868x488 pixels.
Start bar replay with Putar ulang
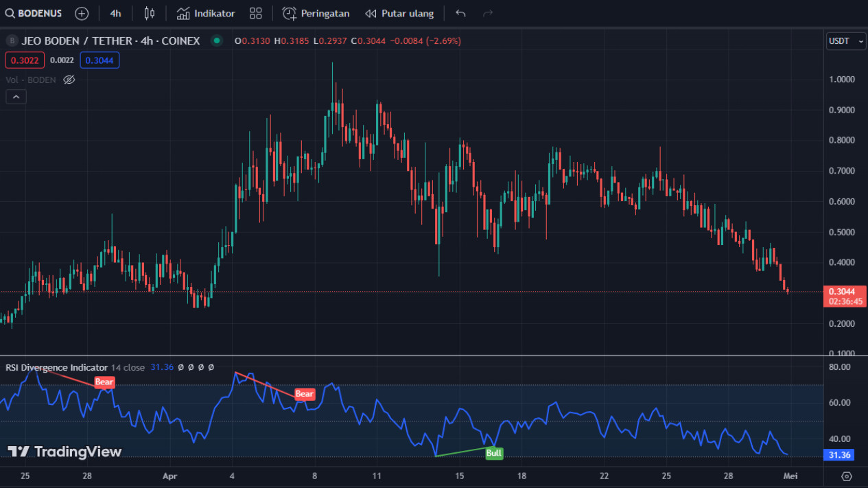click(399, 13)
